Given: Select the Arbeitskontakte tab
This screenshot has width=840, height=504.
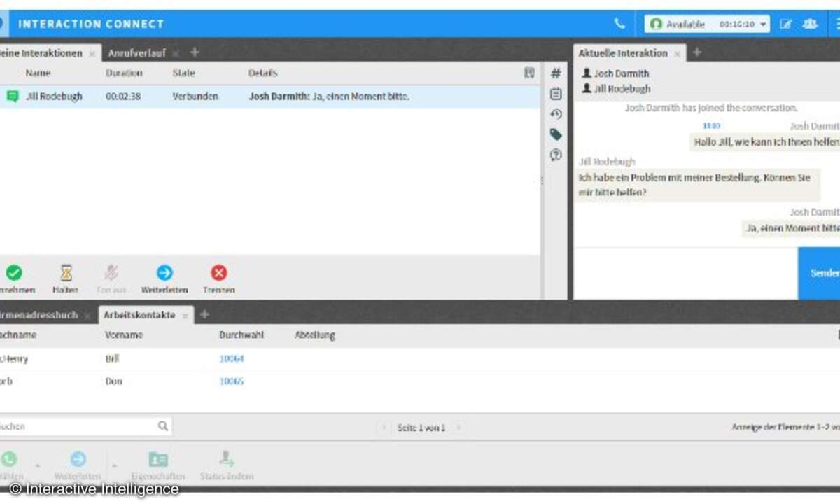Looking at the screenshot, I should [x=139, y=316].
